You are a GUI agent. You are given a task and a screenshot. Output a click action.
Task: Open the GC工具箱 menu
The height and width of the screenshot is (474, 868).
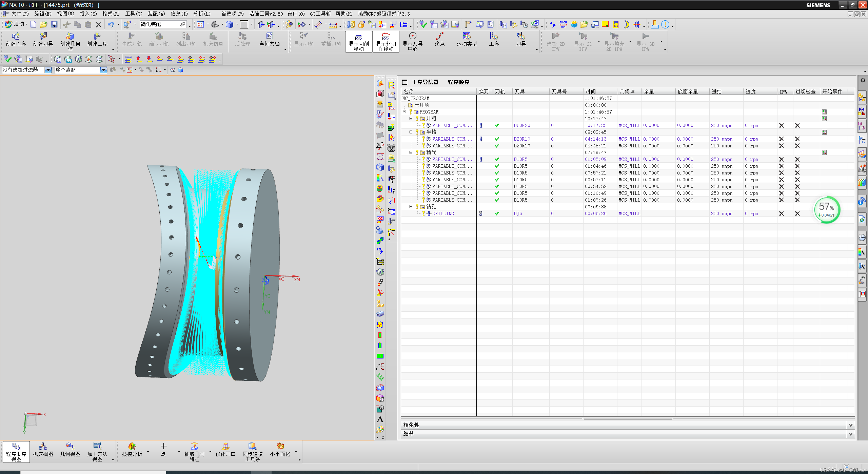[x=320, y=14]
